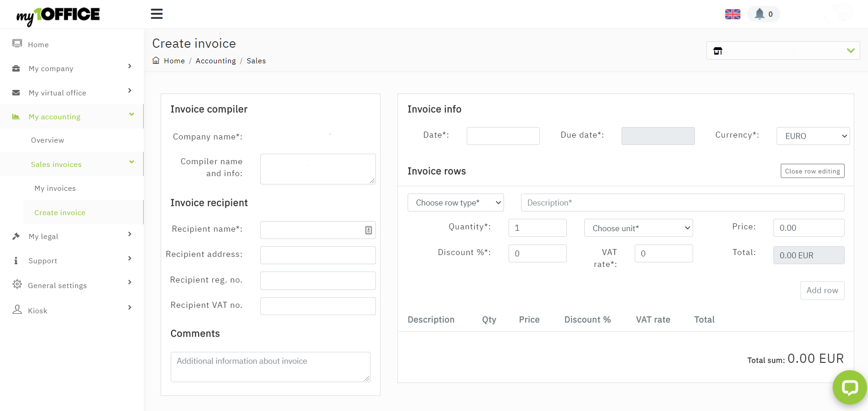Click the General settings gear icon

point(17,284)
